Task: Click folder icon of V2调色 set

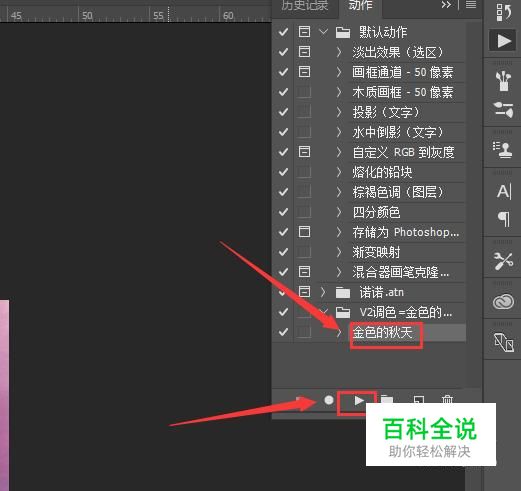Action: coord(343,312)
